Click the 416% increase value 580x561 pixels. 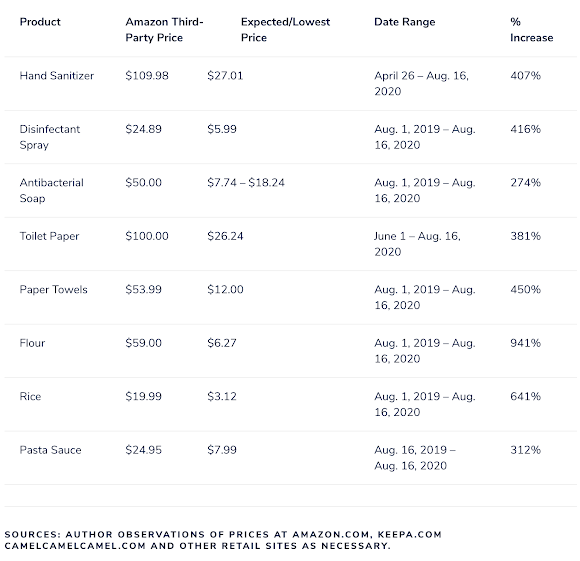[525, 129]
